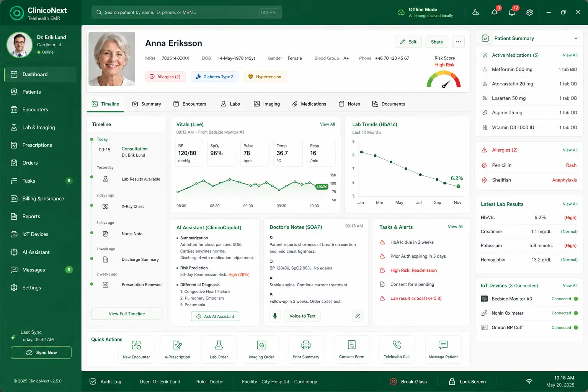Open the more options ellipsis menu
Screen dimensions: 588x392
click(458, 42)
